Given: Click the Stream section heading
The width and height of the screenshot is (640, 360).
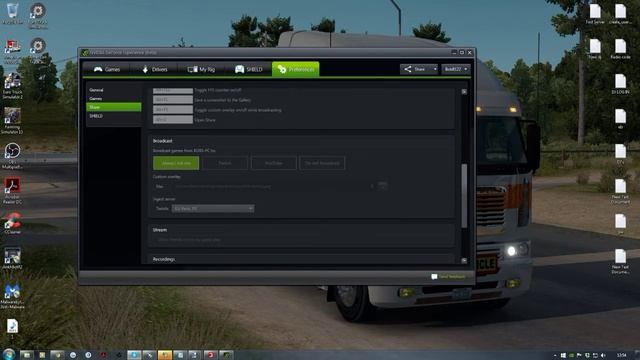Looking at the screenshot, I should (x=160, y=230).
